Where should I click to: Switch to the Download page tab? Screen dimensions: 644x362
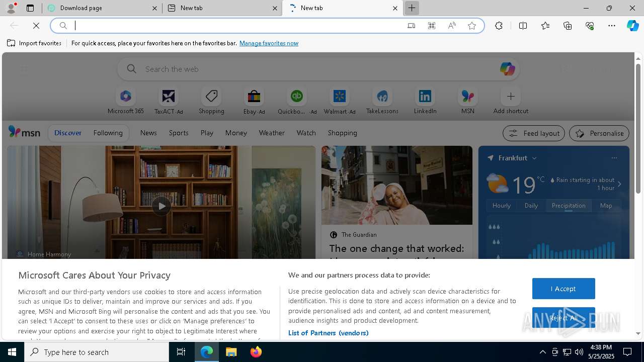(103, 8)
